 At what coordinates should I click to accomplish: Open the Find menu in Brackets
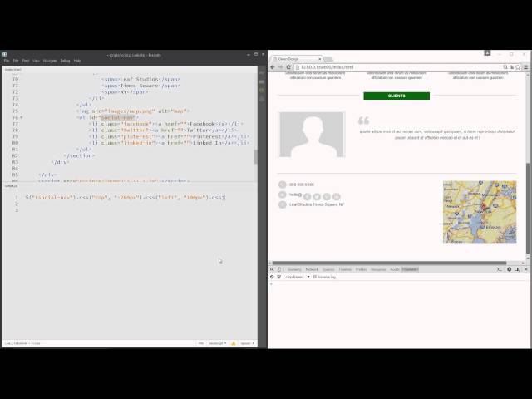coord(26,61)
